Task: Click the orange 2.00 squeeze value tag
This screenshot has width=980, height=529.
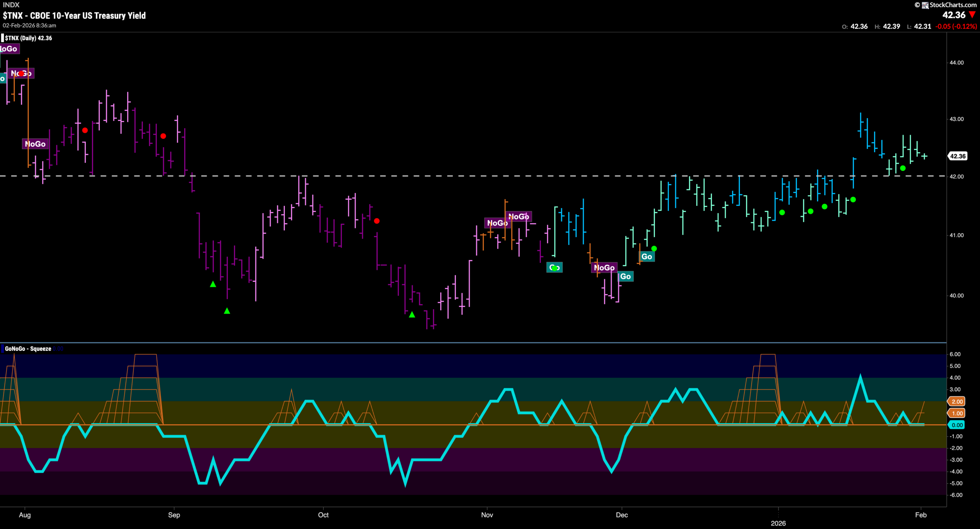Action: 957,401
